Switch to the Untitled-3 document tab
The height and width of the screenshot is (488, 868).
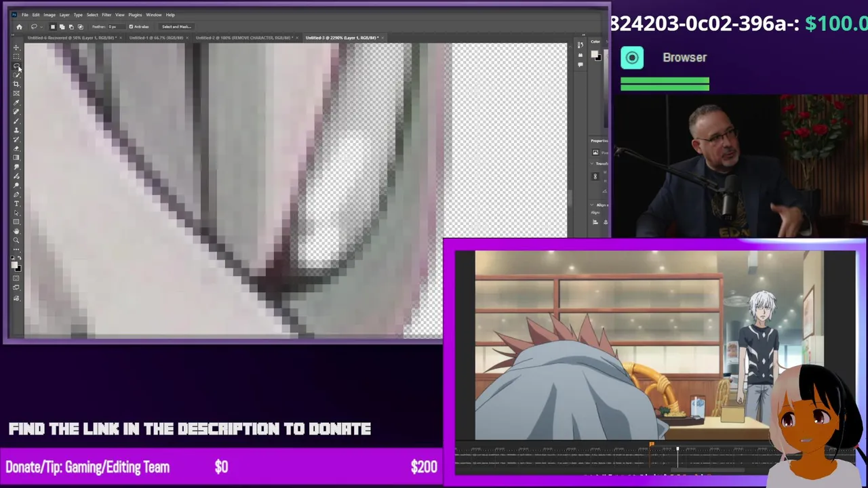[x=342, y=37]
